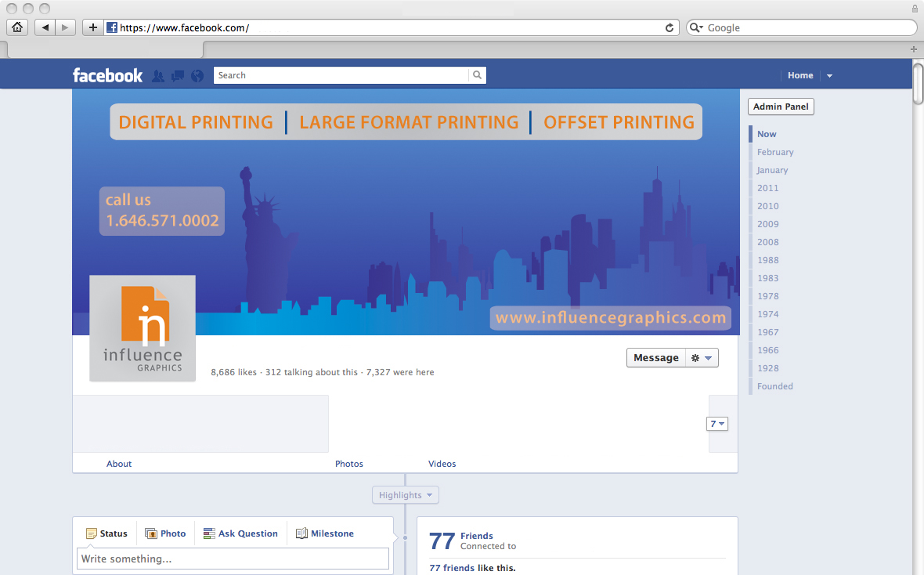924x575 pixels.
Task: Click the www.influencegraphics.com cover text
Action: pos(611,318)
